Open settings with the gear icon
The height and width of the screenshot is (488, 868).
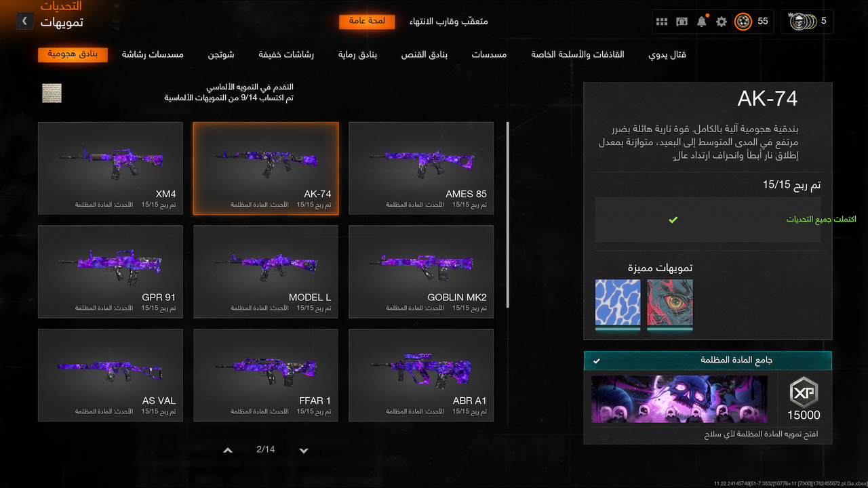[720, 21]
